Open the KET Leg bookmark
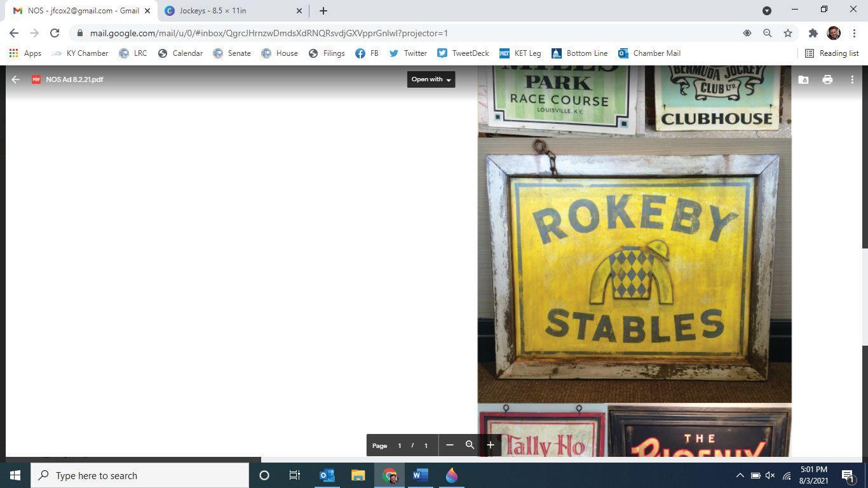The height and width of the screenshot is (488, 868). tap(520, 53)
